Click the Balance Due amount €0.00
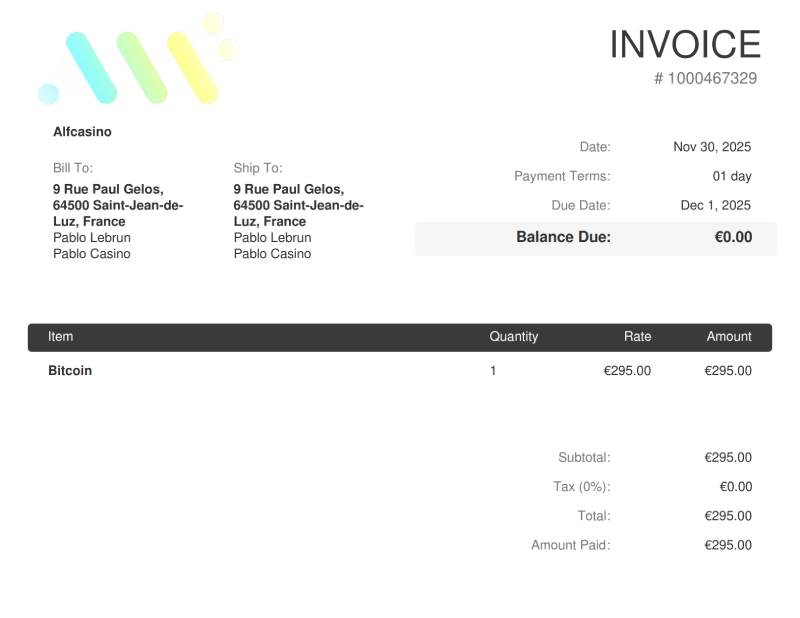 point(733,237)
